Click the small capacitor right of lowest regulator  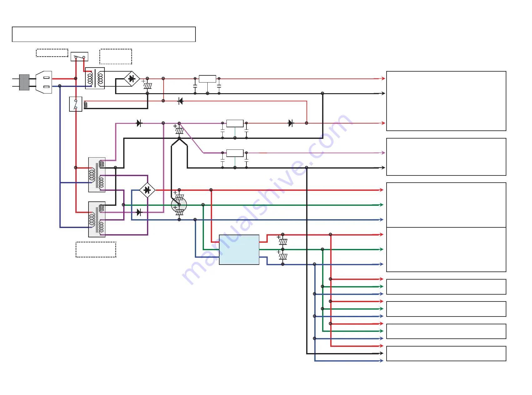click(x=246, y=160)
